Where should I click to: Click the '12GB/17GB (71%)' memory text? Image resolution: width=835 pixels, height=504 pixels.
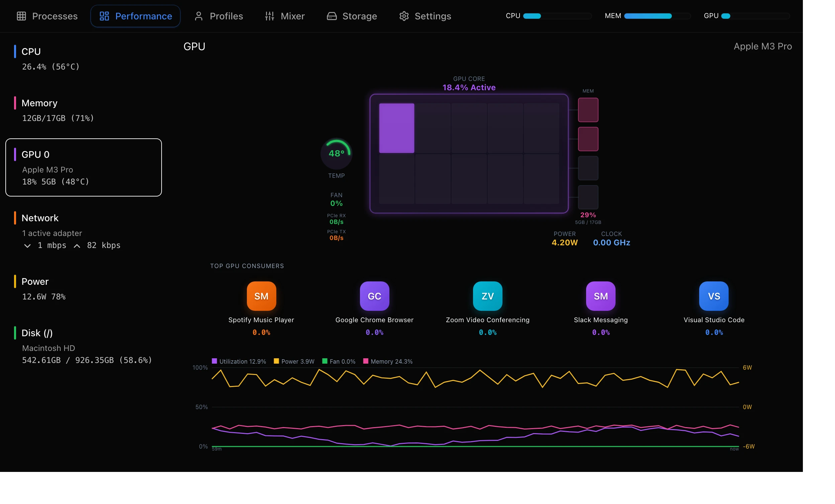click(58, 118)
